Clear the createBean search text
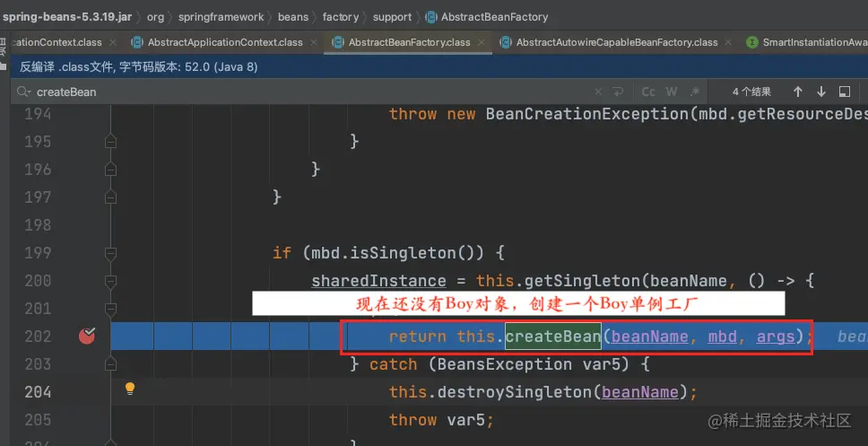The height and width of the screenshot is (446, 868). coord(598,92)
